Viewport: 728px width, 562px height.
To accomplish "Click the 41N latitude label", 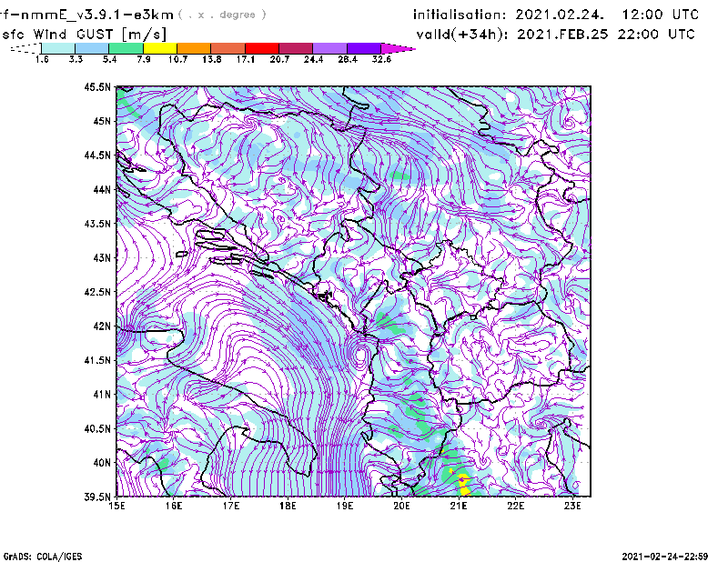I will [x=102, y=394].
